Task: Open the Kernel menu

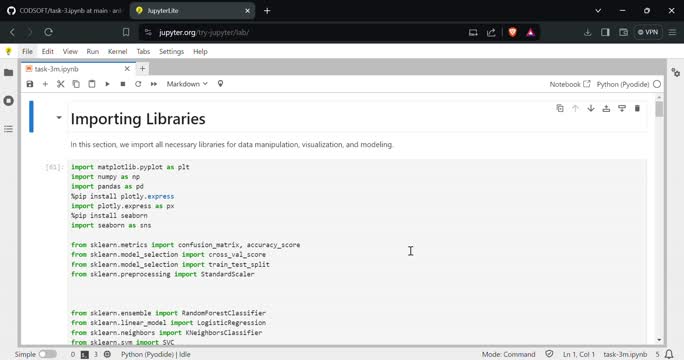Action: (x=117, y=51)
